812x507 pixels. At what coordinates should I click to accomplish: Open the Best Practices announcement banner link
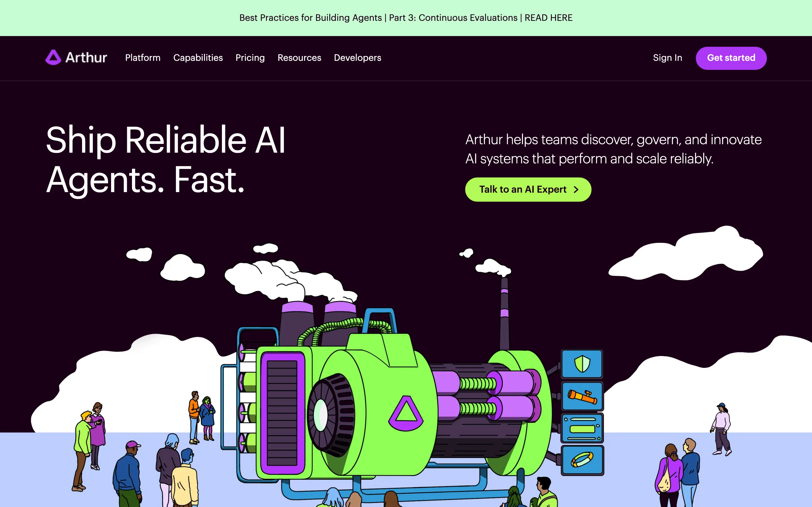(406, 18)
